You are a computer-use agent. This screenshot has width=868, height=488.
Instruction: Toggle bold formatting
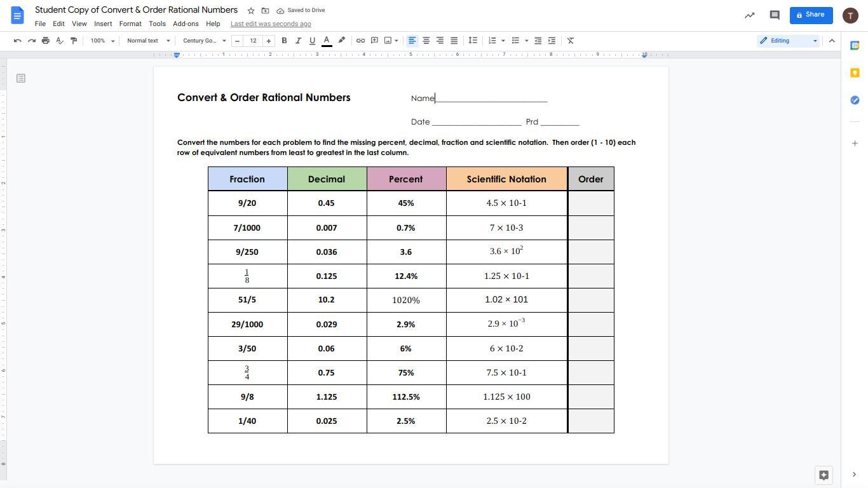tap(284, 41)
